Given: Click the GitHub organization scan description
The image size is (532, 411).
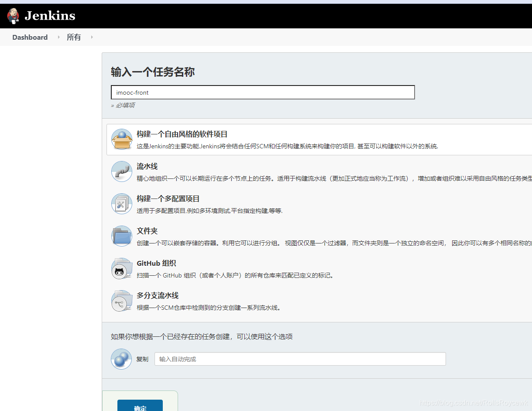Looking at the screenshot, I should tap(235, 275).
